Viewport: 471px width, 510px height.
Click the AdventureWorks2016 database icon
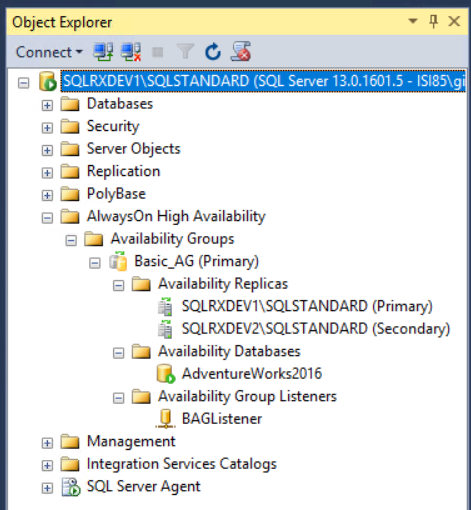tap(166, 374)
